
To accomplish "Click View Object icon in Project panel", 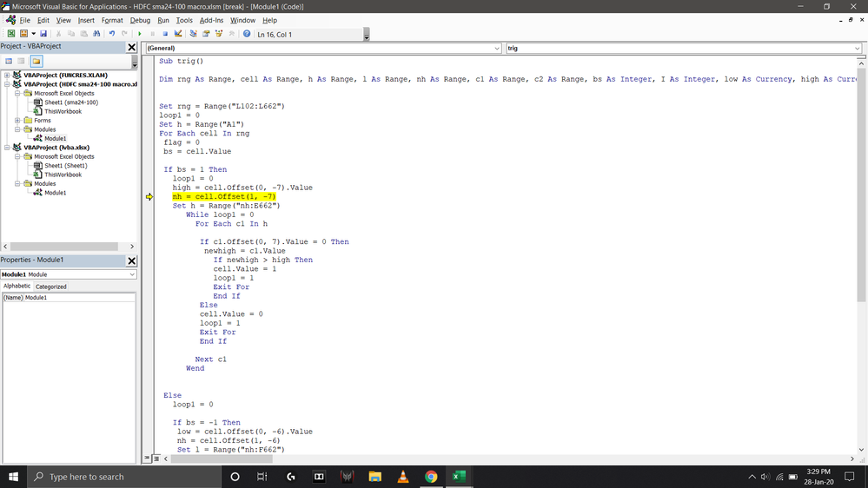I will [x=21, y=61].
